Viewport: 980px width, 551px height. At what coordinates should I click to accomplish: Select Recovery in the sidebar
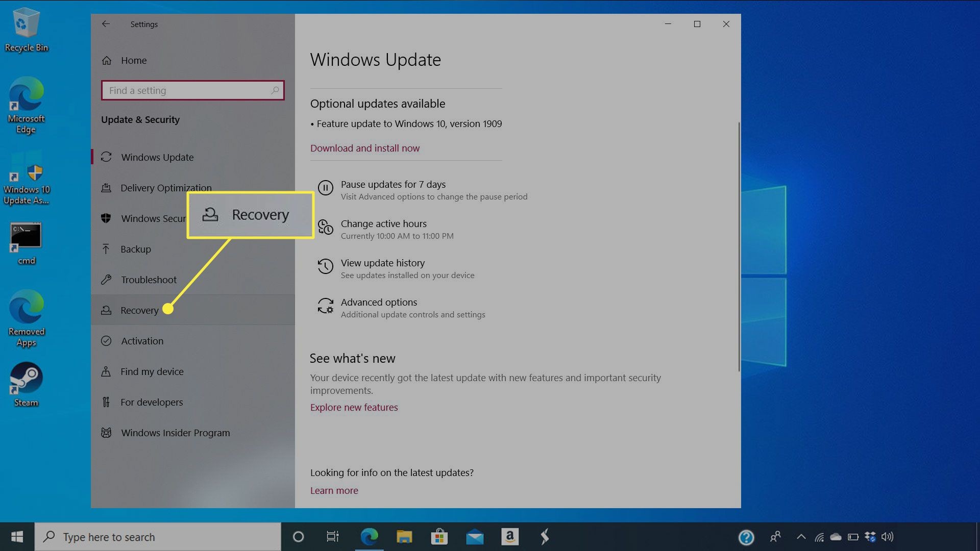pyautogui.click(x=139, y=310)
